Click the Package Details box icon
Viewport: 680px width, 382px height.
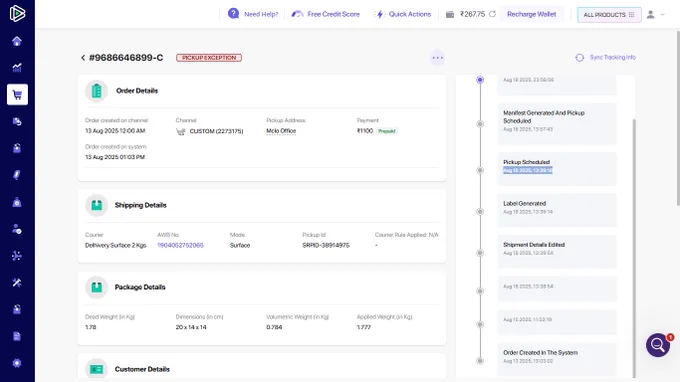click(96, 287)
